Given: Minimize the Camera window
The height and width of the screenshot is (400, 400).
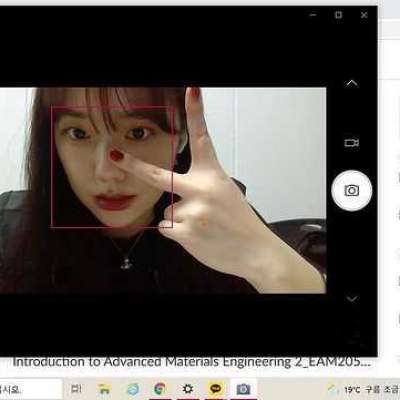Looking at the screenshot, I should point(313,15).
